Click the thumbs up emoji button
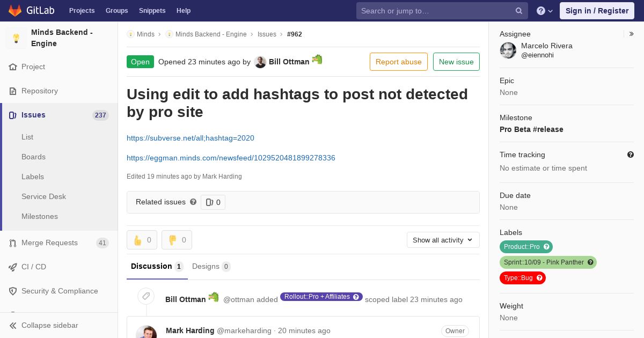644x338 pixels. click(x=142, y=240)
